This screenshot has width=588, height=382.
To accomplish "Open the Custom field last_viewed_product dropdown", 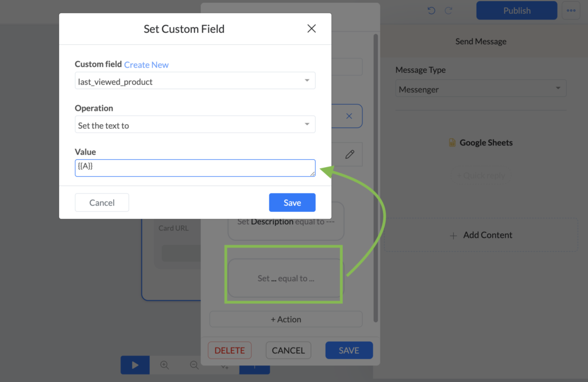I will pyautogui.click(x=195, y=81).
